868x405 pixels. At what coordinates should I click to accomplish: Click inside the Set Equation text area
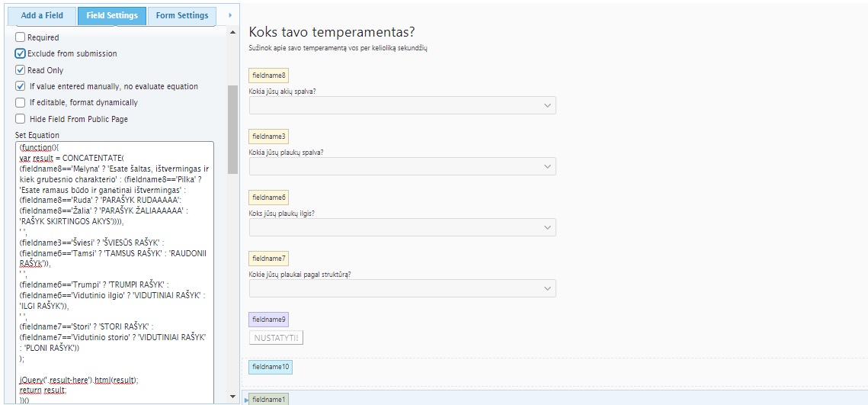pos(114,272)
